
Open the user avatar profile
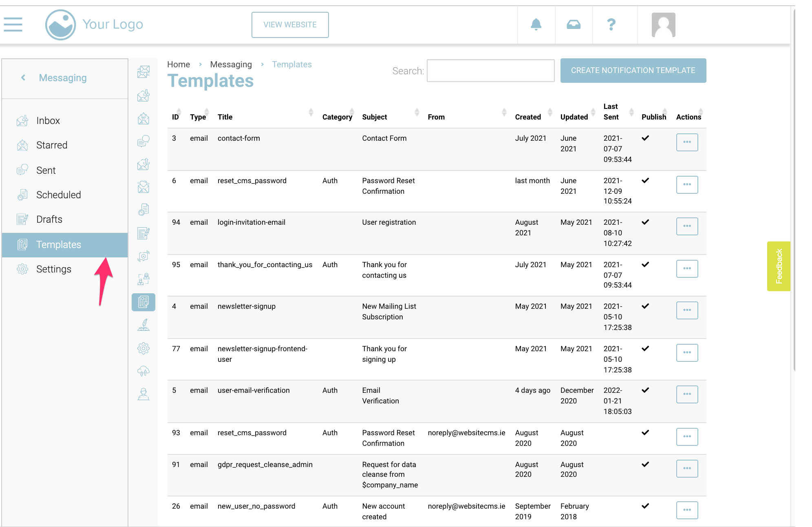pos(663,24)
